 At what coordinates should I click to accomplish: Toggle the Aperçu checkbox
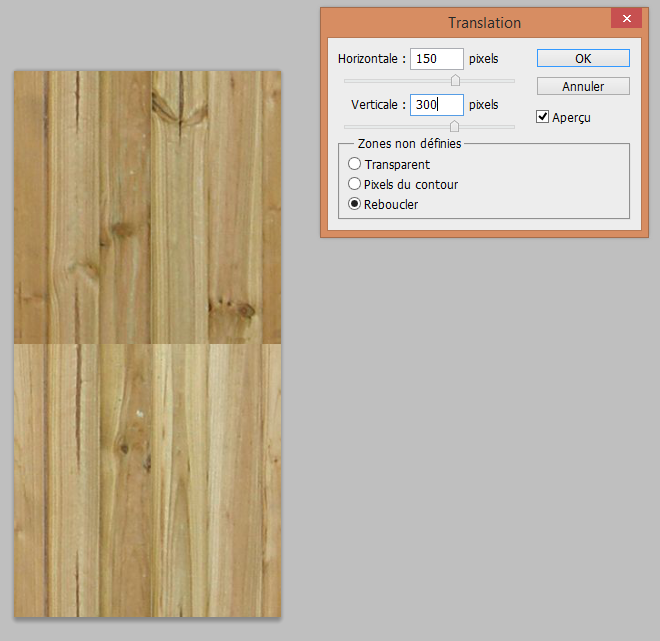tap(542, 117)
